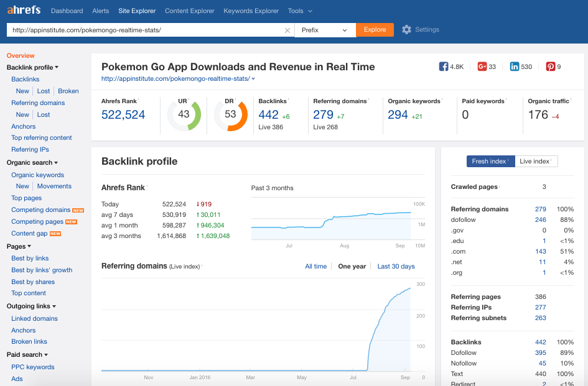The image size is (588, 386).
Task: Click dofollow referring domains 246
Action: 540,220
